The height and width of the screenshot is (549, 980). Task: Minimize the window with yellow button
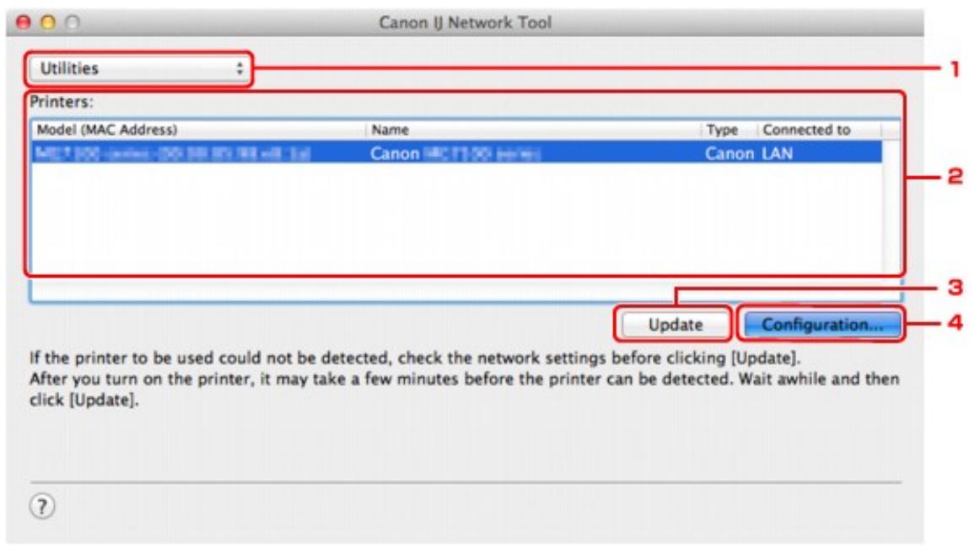tap(48, 23)
